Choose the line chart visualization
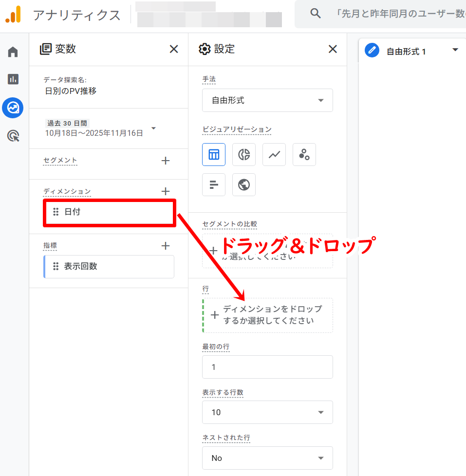 click(274, 154)
